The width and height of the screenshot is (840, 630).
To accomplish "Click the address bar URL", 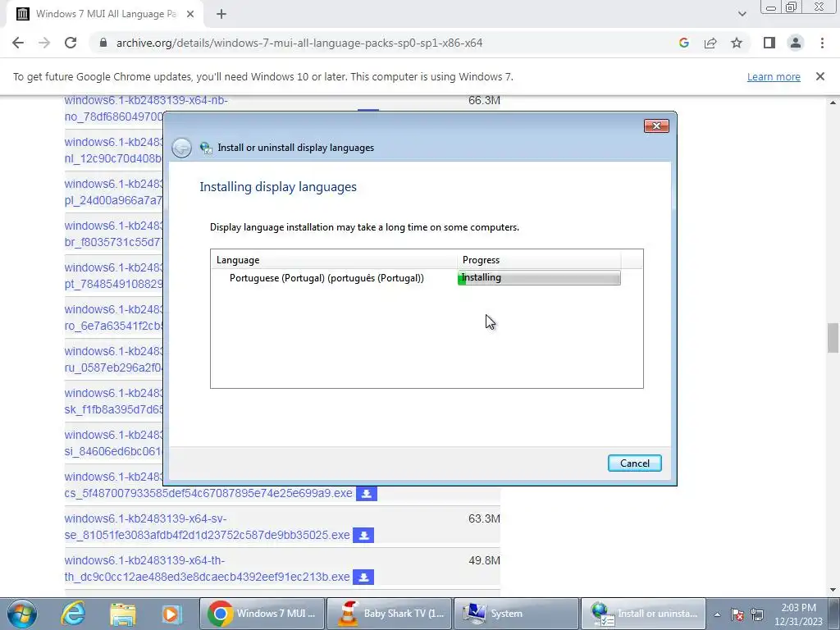I will coord(299,43).
